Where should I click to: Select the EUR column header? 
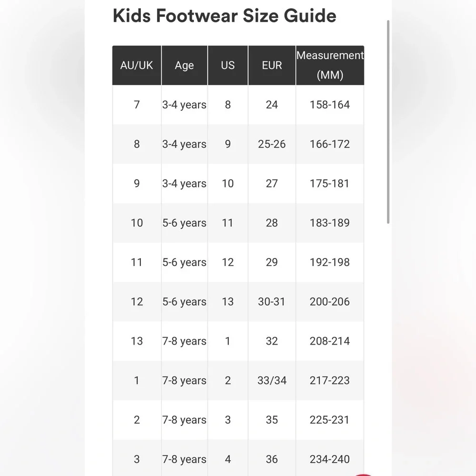point(272,65)
